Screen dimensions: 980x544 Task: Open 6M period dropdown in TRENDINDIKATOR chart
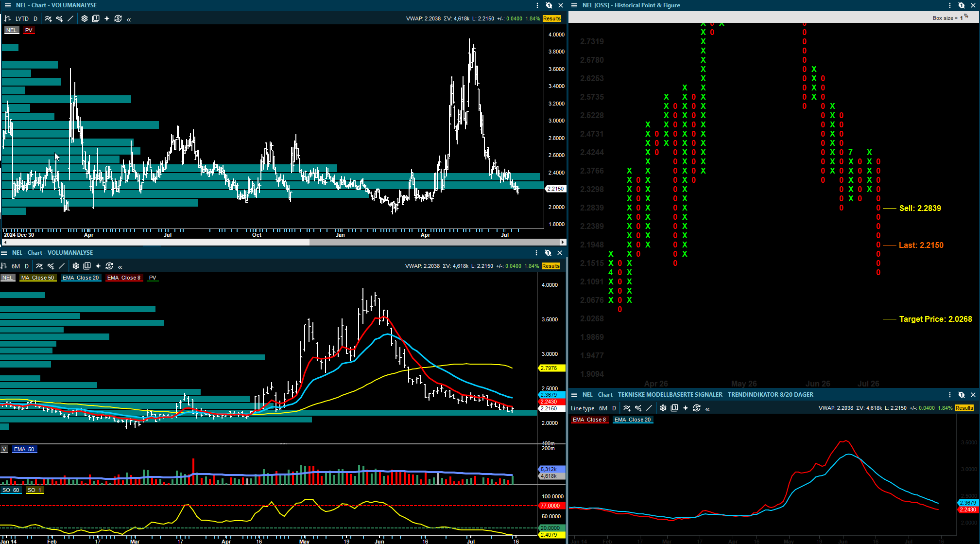pos(603,408)
